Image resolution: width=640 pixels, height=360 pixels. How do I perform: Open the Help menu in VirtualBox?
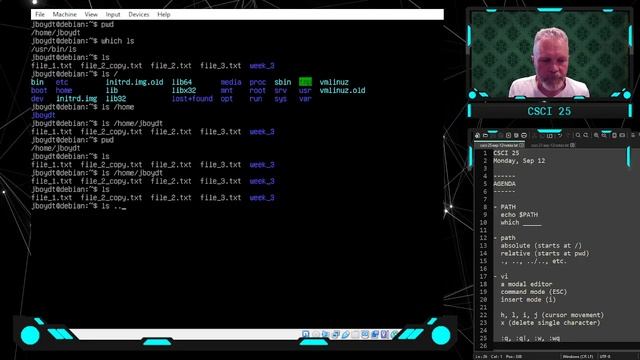tap(164, 14)
